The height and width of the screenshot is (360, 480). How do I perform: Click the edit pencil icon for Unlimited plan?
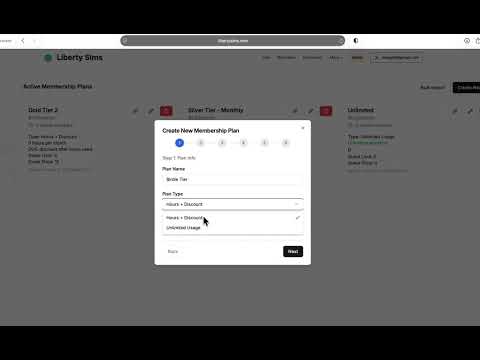pos(470,111)
